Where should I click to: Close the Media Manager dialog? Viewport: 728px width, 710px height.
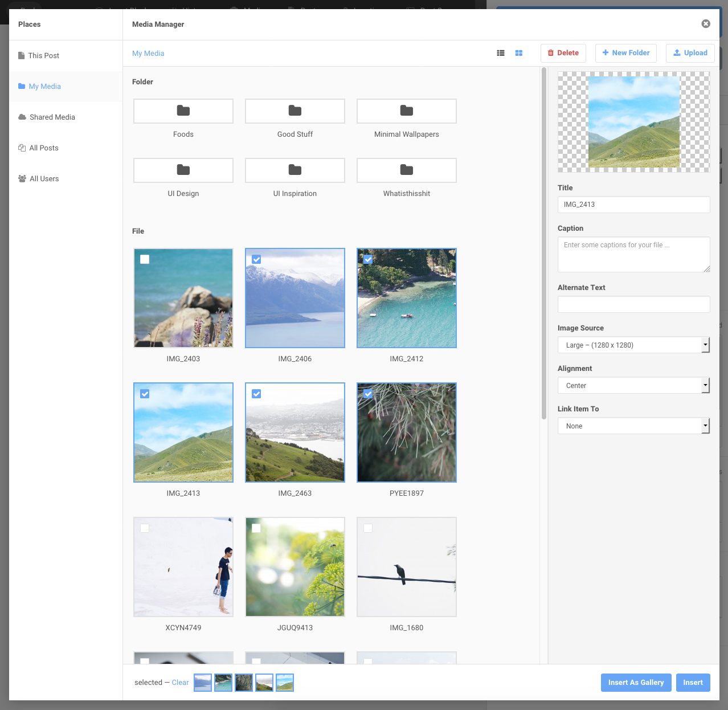pyautogui.click(x=706, y=24)
